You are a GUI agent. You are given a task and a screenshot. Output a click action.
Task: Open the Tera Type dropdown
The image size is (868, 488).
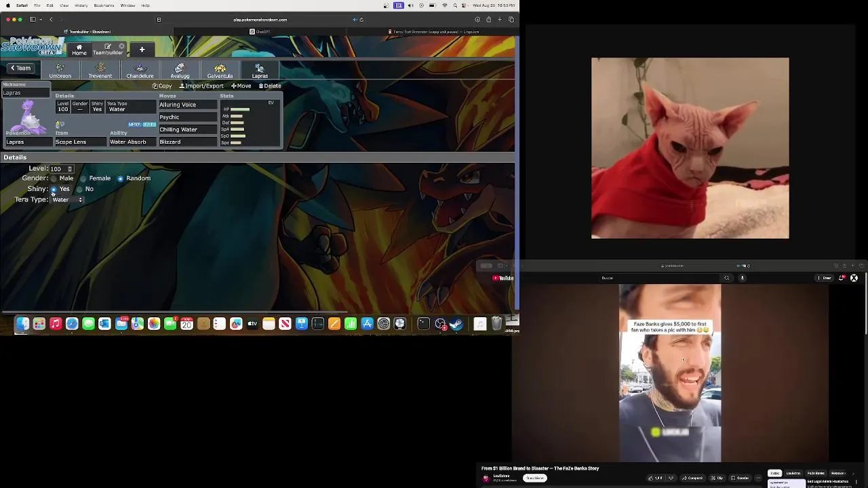[x=67, y=200]
